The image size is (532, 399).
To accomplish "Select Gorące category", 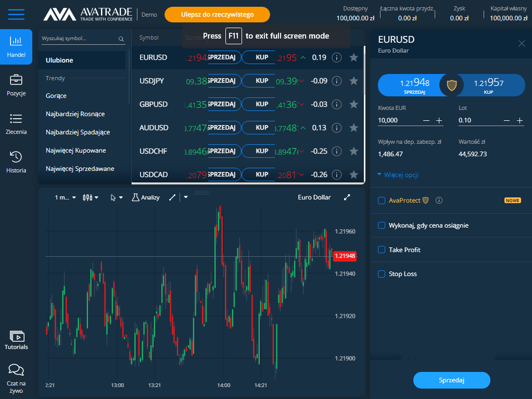I will coord(56,96).
